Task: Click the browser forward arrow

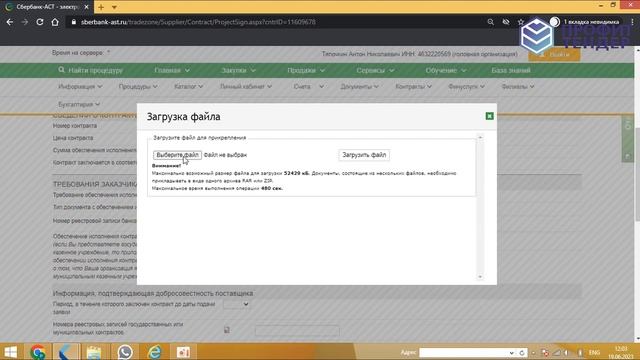Action: coord(25,22)
